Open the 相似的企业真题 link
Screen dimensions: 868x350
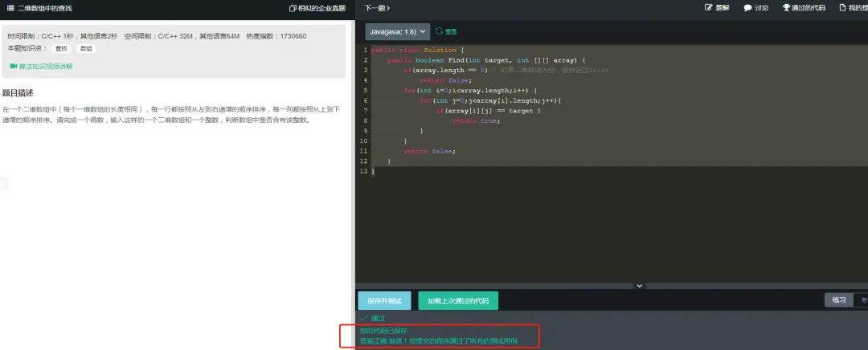tap(321, 8)
